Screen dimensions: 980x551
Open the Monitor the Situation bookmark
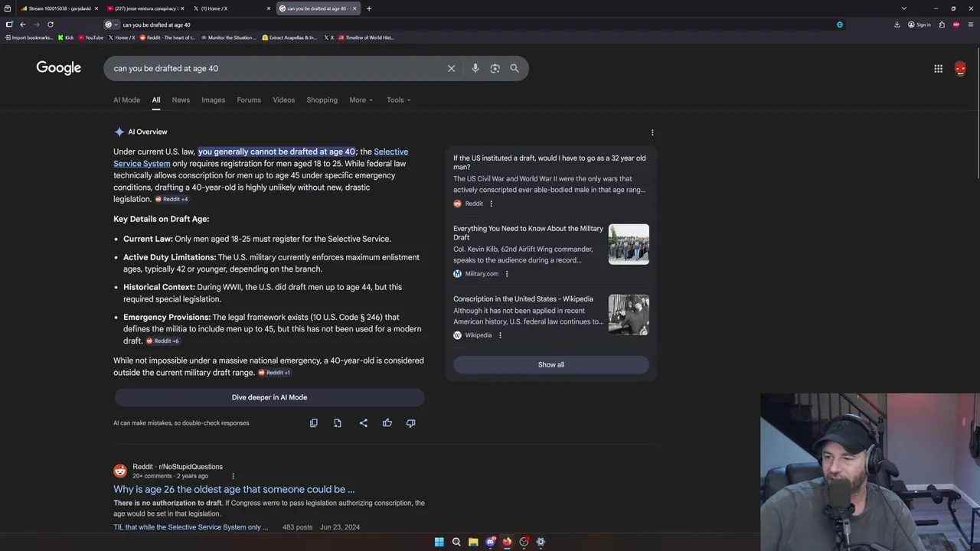coord(228,37)
